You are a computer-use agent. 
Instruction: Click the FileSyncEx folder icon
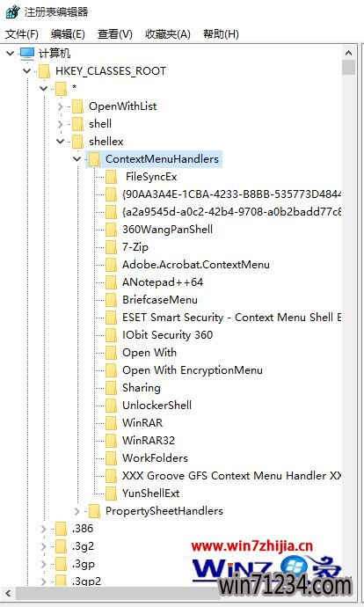(x=111, y=177)
